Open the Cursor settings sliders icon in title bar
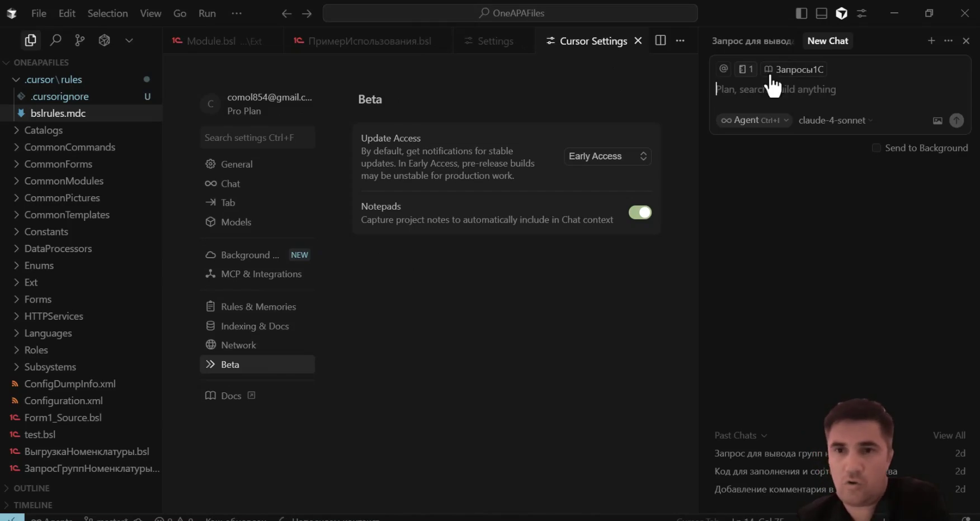Image resolution: width=980 pixels, height=521 pixels. tap(862, 13)
